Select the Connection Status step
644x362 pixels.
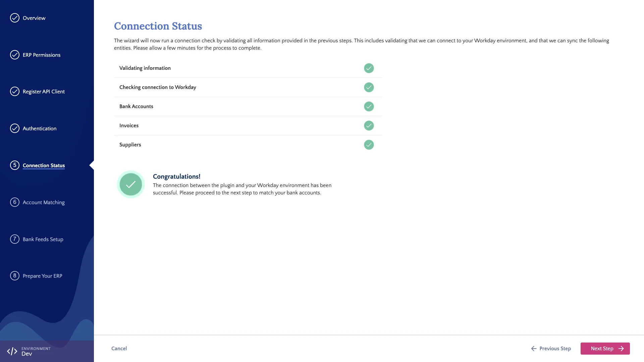point(44,166)
